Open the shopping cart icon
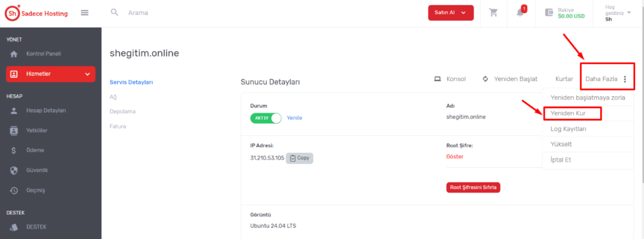This screenshot has width=644, height=239. click(493, 13)
